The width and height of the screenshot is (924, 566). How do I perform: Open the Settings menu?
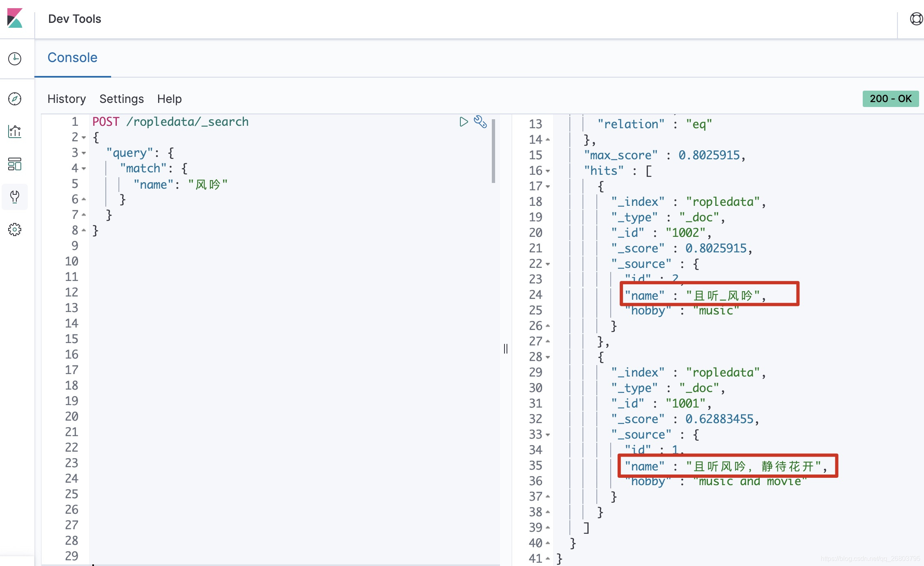point(121,99)
